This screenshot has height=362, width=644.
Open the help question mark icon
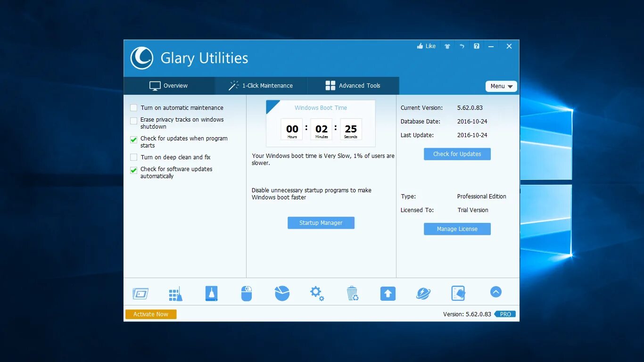pos(477,46)
